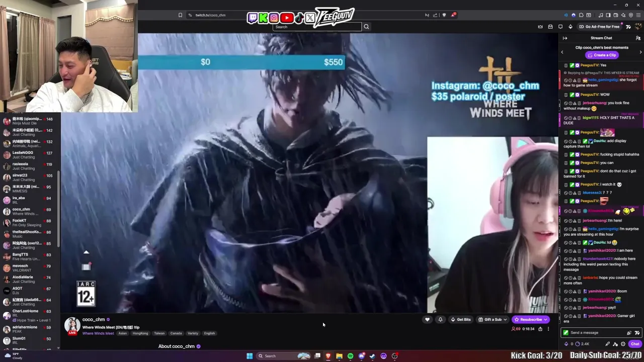
Task: Click the HongKong tag
Action: (140, 333)
